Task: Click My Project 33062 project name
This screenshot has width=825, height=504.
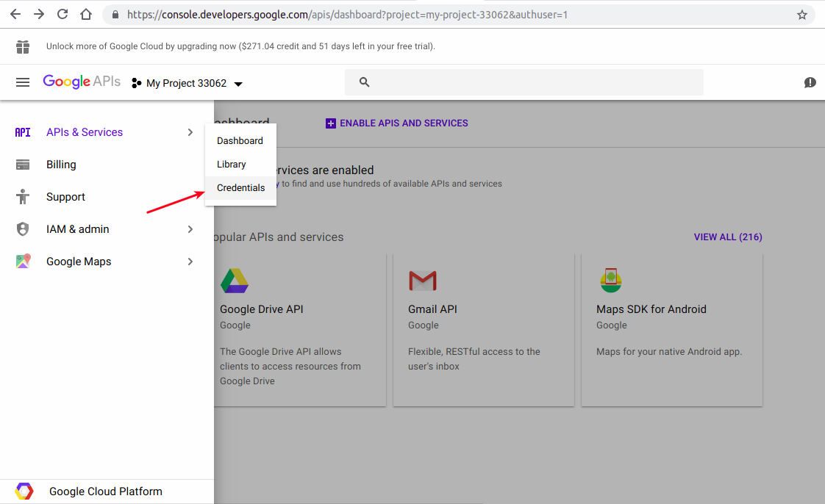Action: point(186,83)
